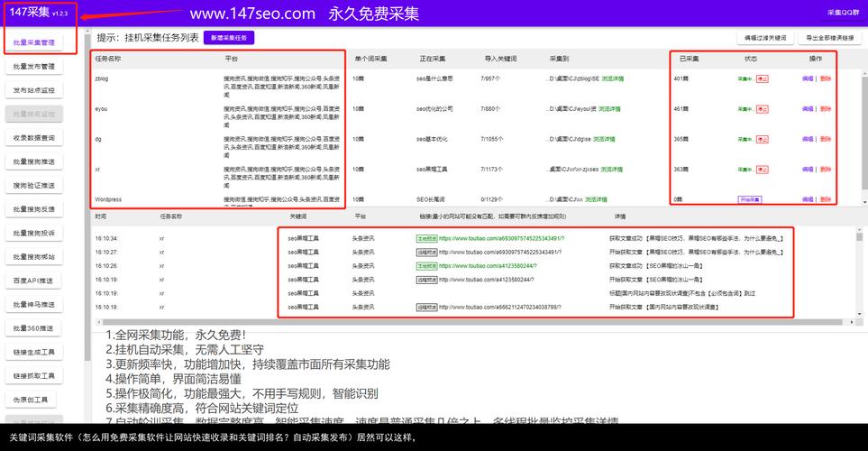Click the seo是什么意思 keyword cell
The width and height of the screenshot is (868, 451).
coord(434,78)
